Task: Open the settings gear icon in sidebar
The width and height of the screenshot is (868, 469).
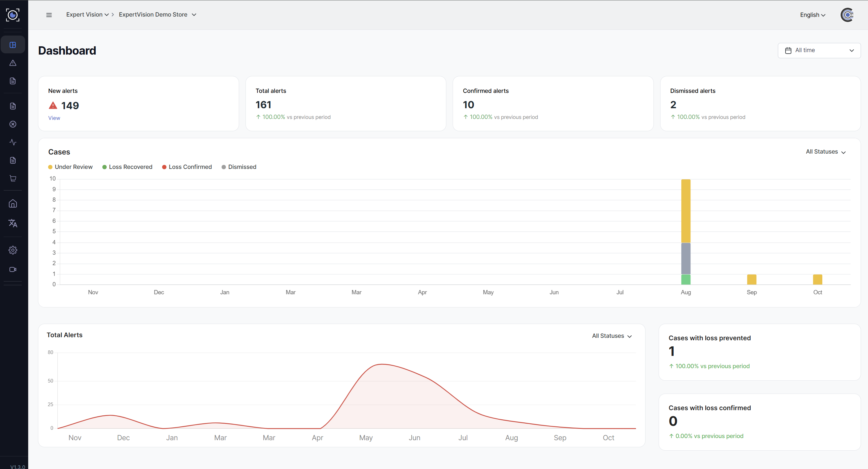Action: pyautogui.click(x=13, y=250)
